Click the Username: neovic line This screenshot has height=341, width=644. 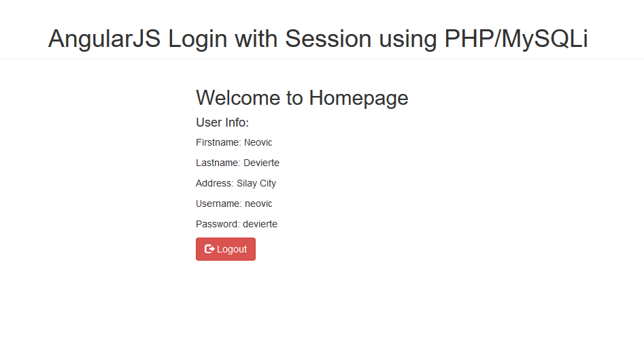[x=234, y=204]
